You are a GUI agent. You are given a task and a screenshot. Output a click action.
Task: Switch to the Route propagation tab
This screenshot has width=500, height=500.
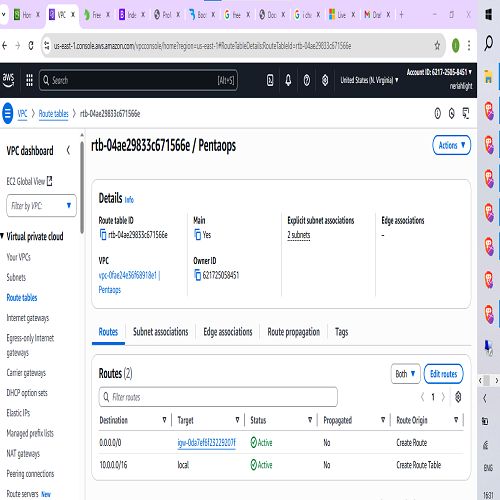coord(294,332)
